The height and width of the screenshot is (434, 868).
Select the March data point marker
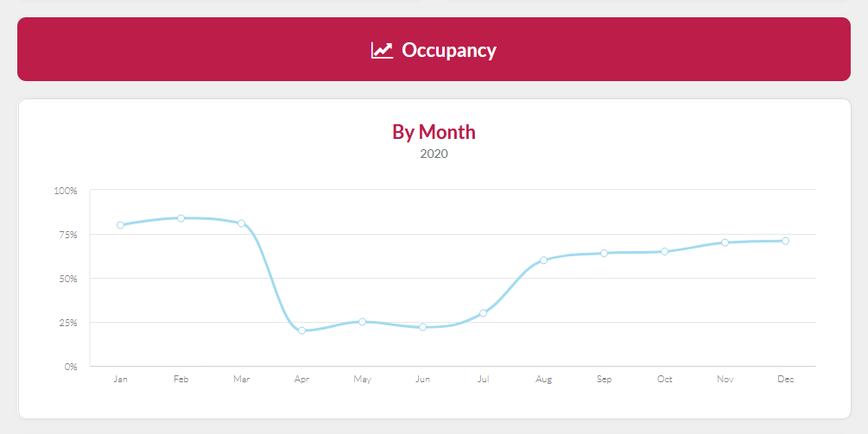coord(241,223)
